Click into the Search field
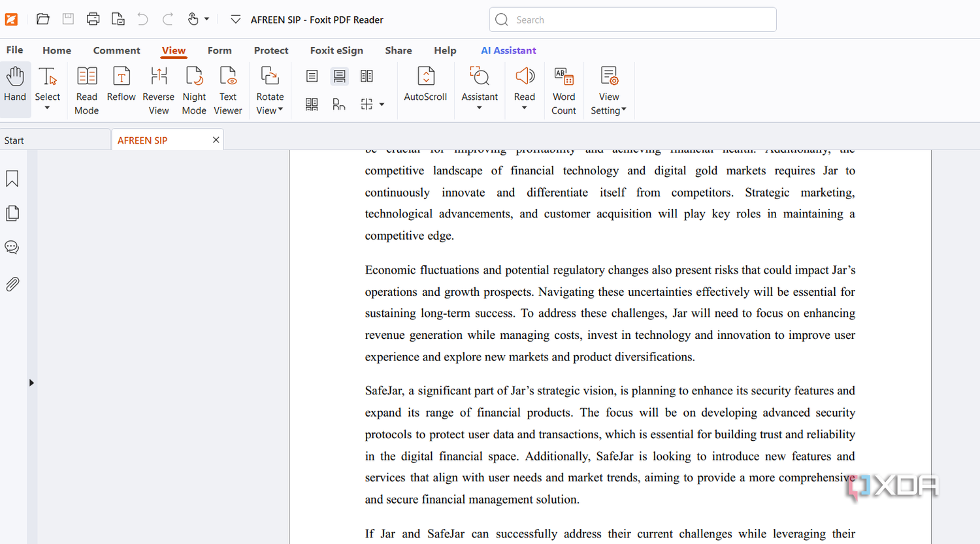 pos(632,20)
